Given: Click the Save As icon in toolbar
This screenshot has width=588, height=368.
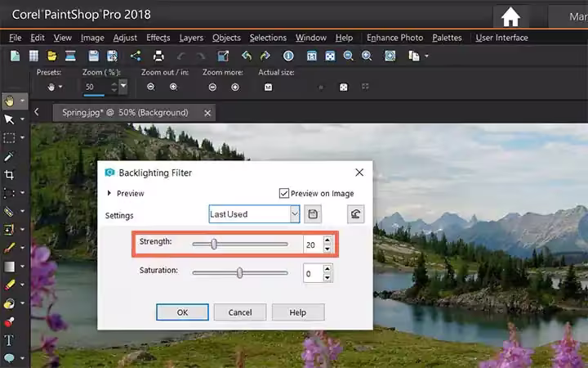Looking at the screenshot, I should point(112,56).
